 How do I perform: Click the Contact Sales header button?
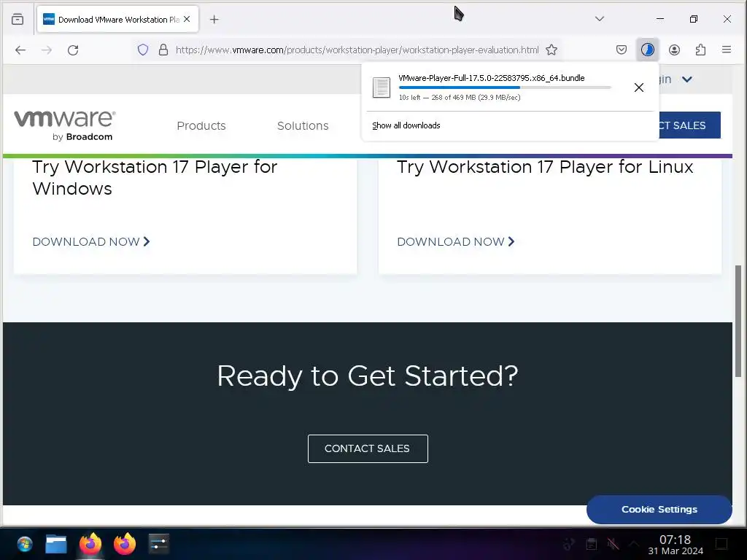pyautogui.click(x=689, y=125)
